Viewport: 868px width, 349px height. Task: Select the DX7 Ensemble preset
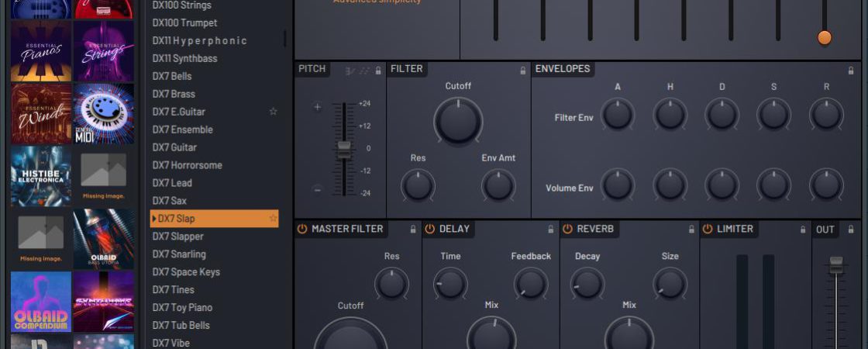(x=215, y=129)
